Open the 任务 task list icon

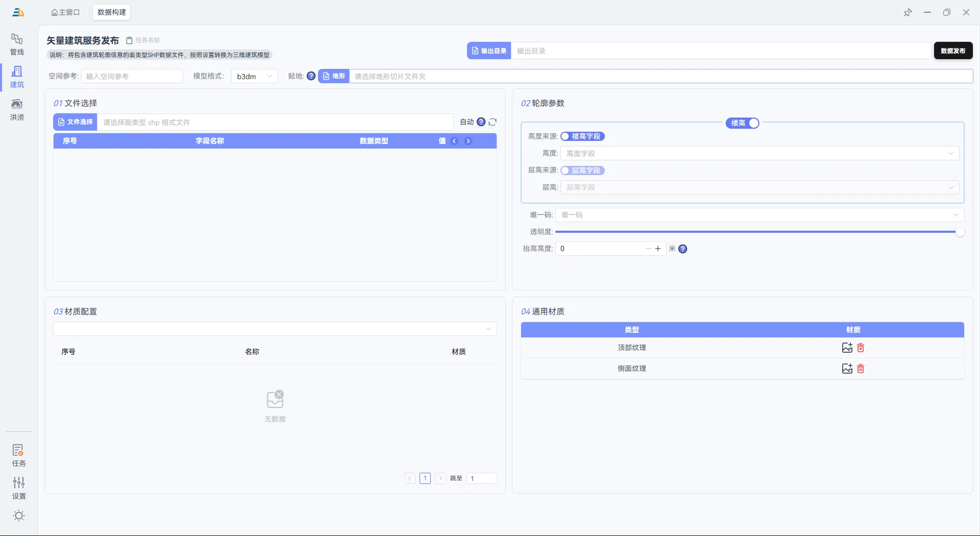pyautogui.click(x=18, y=455)
